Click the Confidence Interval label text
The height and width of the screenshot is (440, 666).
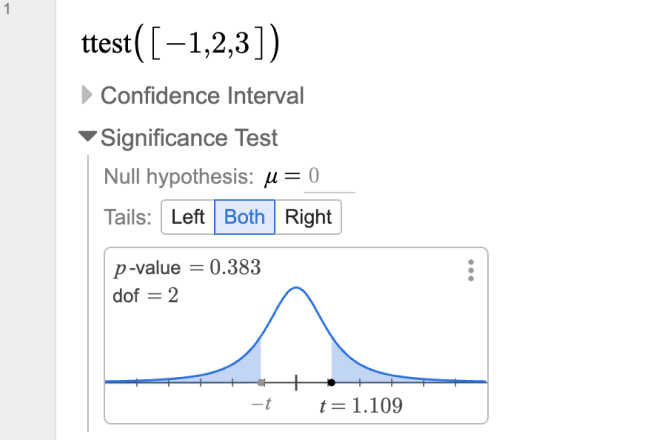pyautogui.click(x=202, y=96)
